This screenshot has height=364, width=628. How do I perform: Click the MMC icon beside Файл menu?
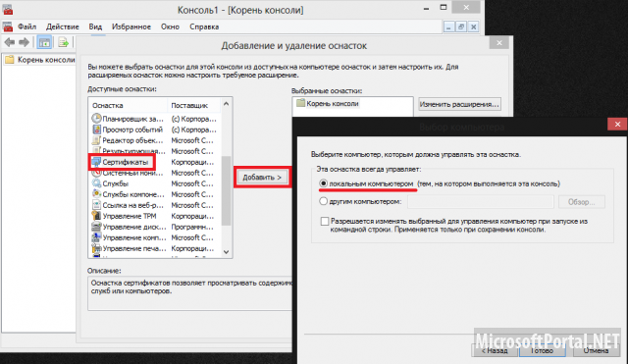click(x=8, y=26)
